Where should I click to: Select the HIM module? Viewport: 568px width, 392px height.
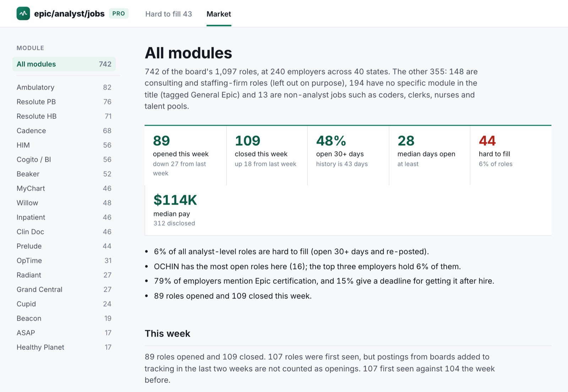pos(64,145)
